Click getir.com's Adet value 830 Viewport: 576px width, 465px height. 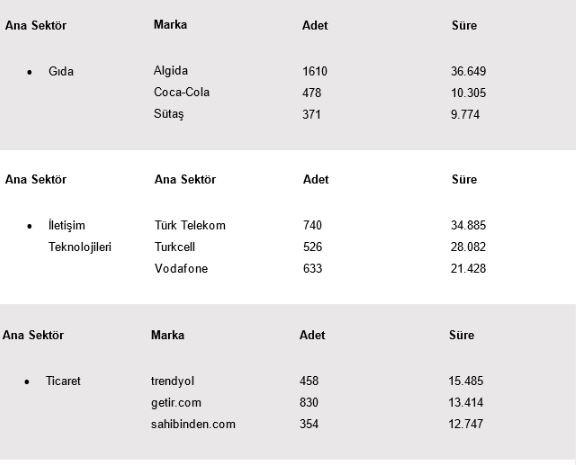pos(309,403)
